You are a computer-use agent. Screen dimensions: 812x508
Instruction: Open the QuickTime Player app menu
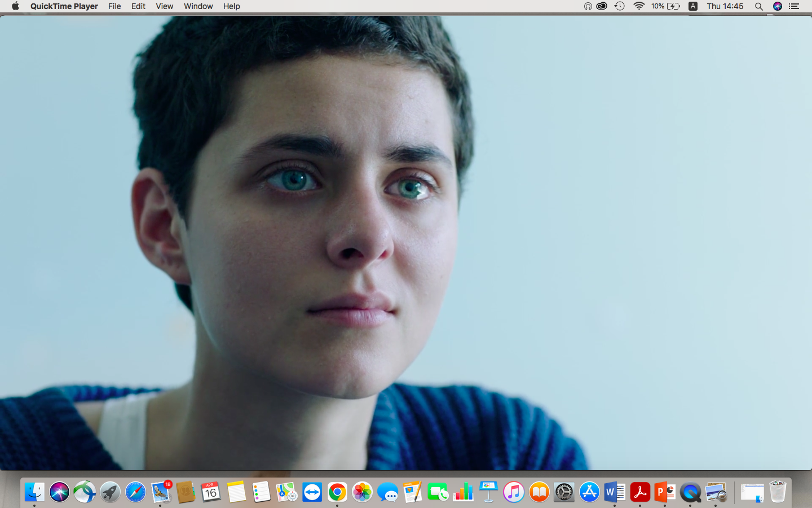(x=64, y=6)
